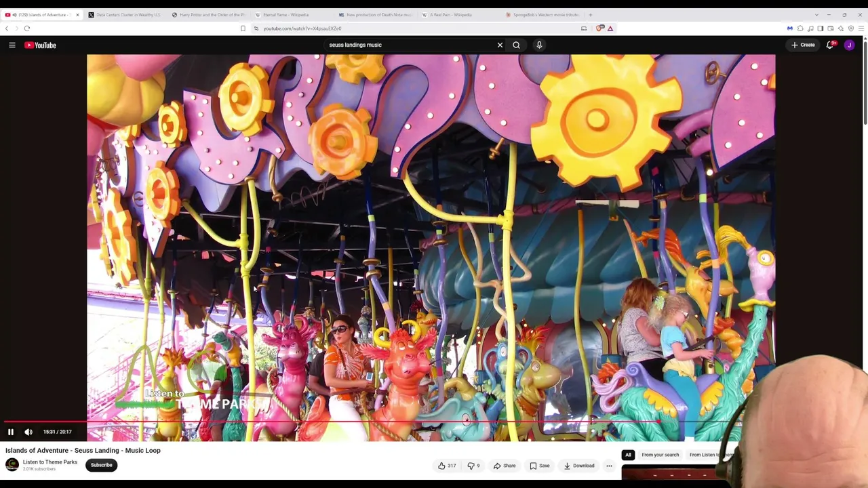
Task: Open the Listen to Theme Parks channel name
Action: [x=50, y=462]
